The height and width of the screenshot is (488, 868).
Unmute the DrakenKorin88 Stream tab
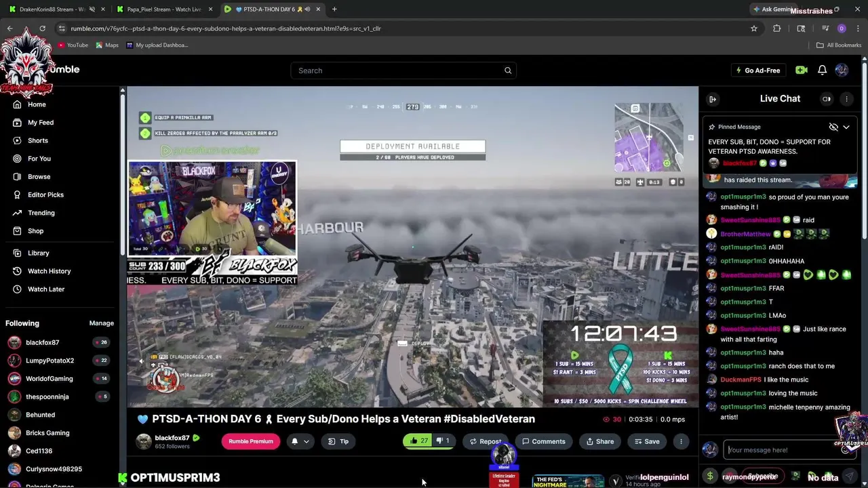92,9
